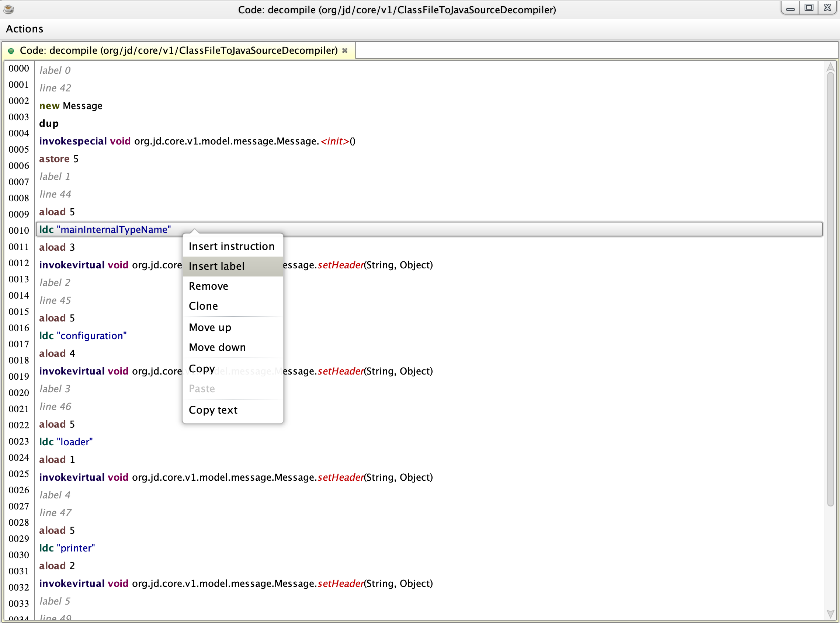The image size is (840, 623).
Task: Open the Actions menu
Action: 24,29
